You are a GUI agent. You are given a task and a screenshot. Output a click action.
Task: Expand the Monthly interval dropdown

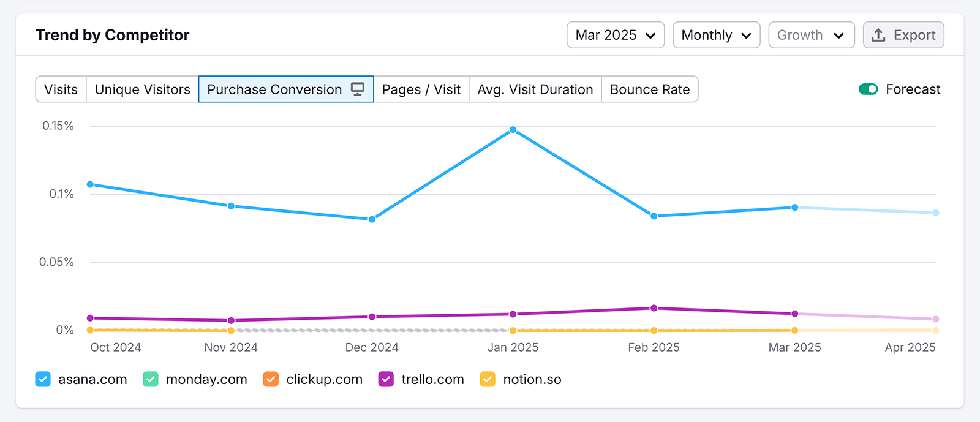click(x=716, y=35)
